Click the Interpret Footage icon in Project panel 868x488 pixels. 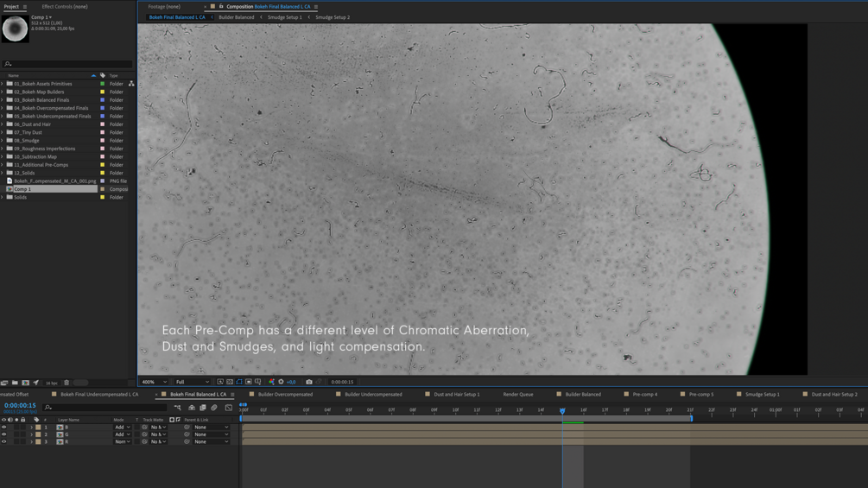[4, 383]
